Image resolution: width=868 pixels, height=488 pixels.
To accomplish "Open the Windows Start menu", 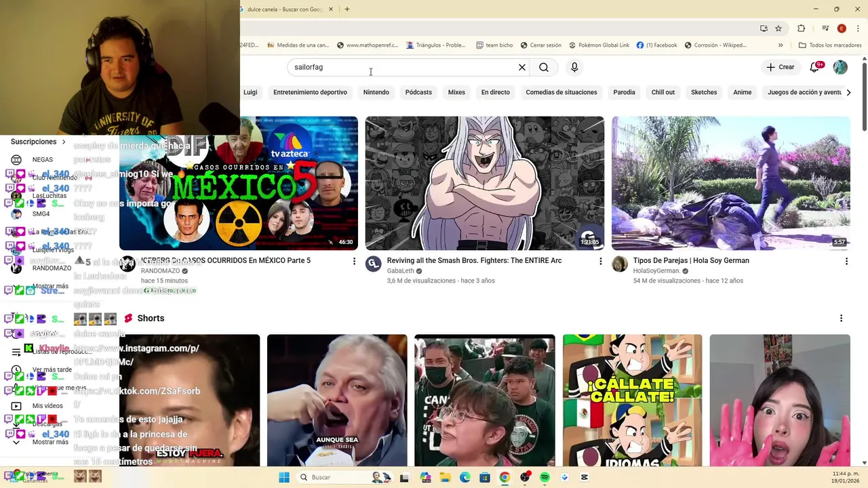I will tap(284, 477).
